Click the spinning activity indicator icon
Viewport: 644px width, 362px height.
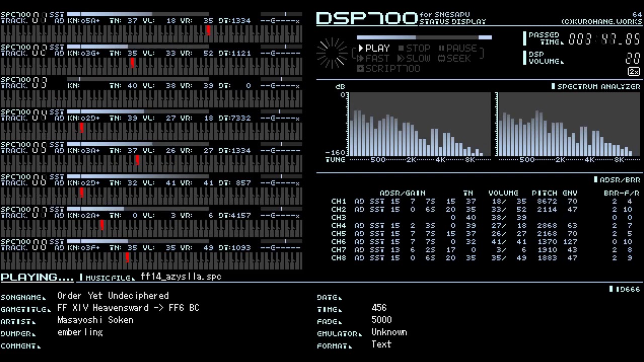pyautogui.click(x=332, y=53)
